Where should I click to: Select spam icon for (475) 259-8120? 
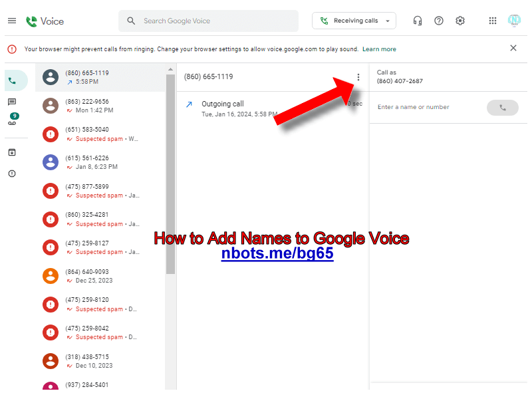coord(51,305)
